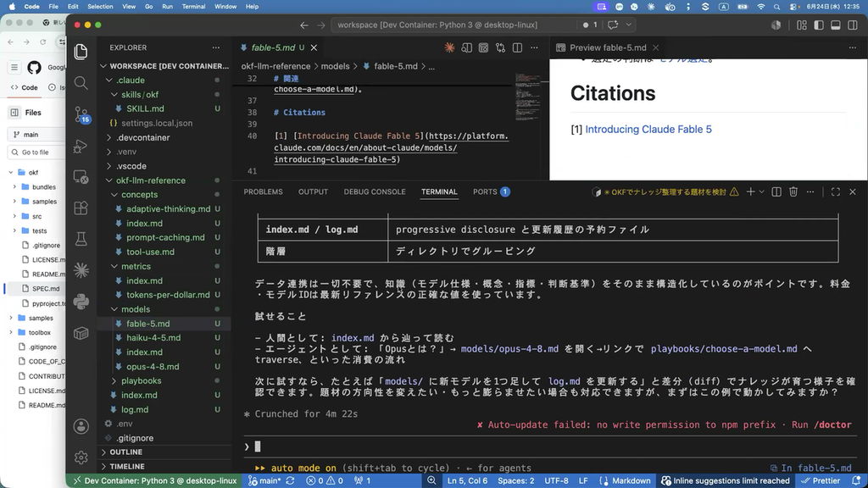
Task: Expand the TIMELINE section
Action: [127, 467]
